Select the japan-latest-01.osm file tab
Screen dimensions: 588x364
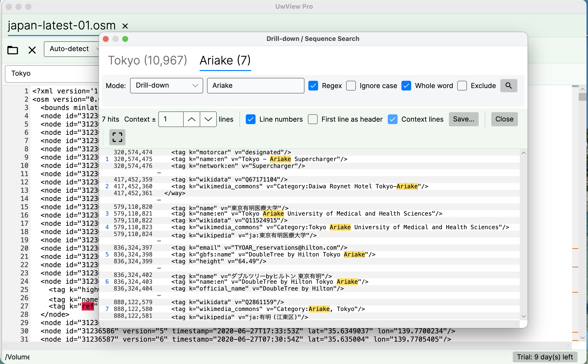[62, 25]
